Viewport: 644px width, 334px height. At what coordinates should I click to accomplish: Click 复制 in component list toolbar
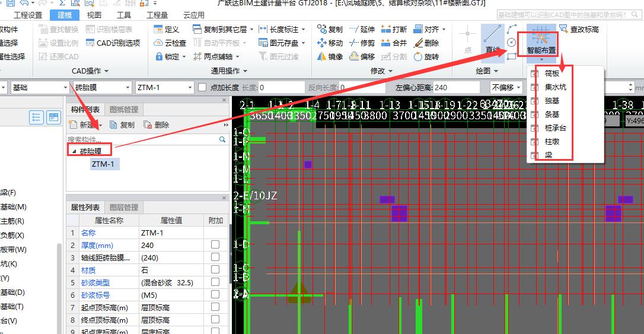click(122, 125)
